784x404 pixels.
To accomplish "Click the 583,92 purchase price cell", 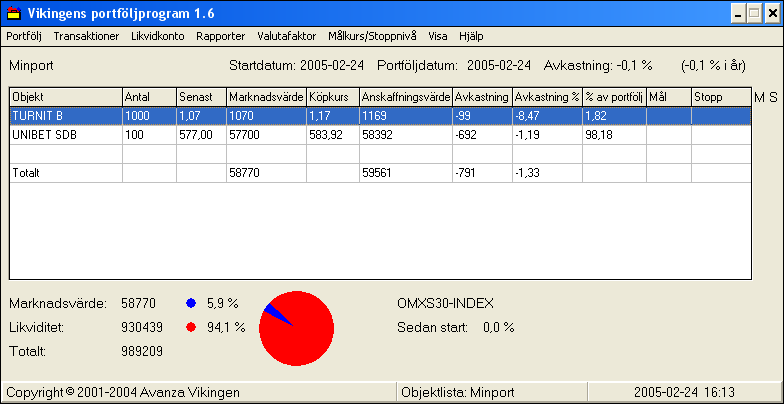I will (x=333, y=135).
